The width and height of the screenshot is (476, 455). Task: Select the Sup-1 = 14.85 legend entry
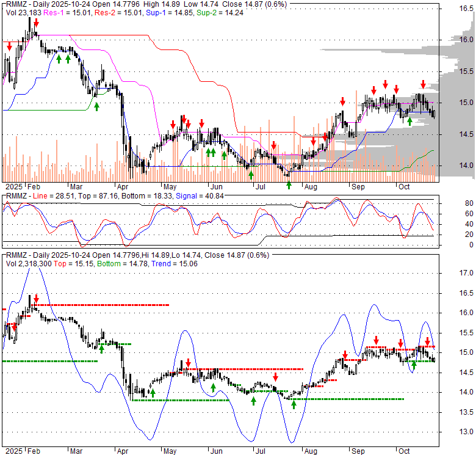coord(170,13)
